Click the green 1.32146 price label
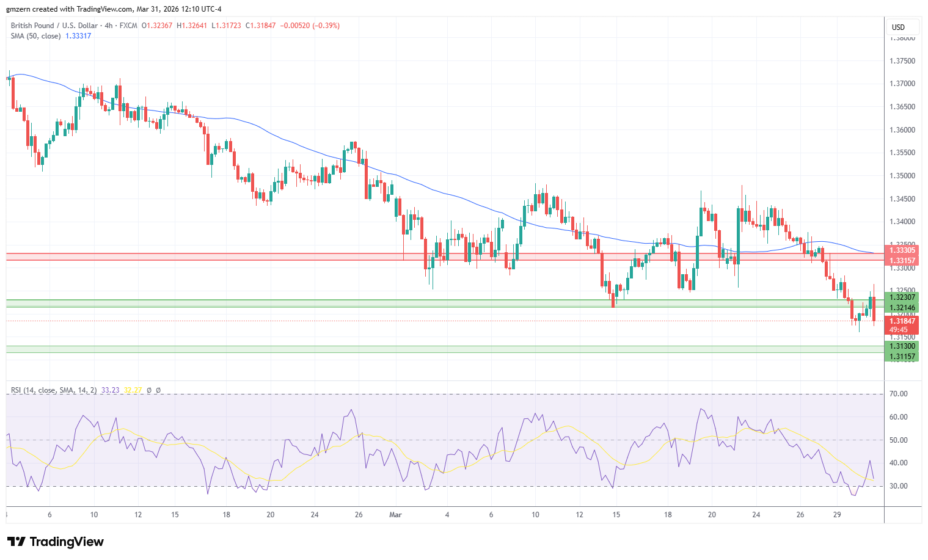 pos(901,308)
